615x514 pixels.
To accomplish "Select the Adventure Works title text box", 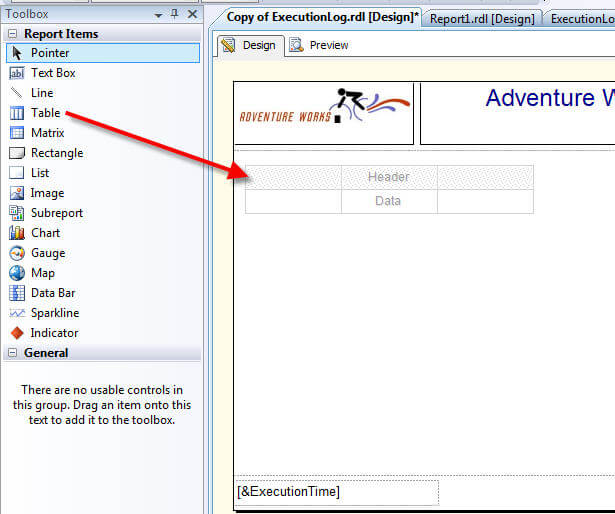I will coord(517,113).
